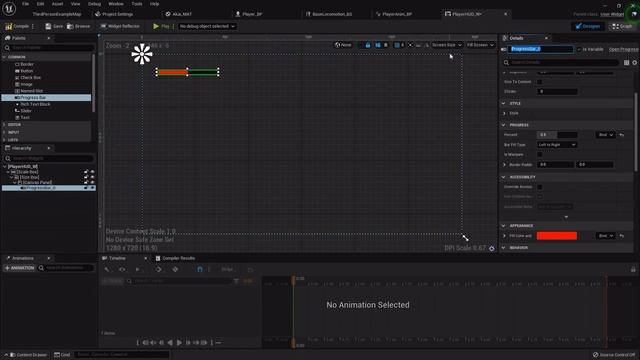This screenshot has width=640, height=360.
Task: Open Details settings gear icon
Action: 635,62
